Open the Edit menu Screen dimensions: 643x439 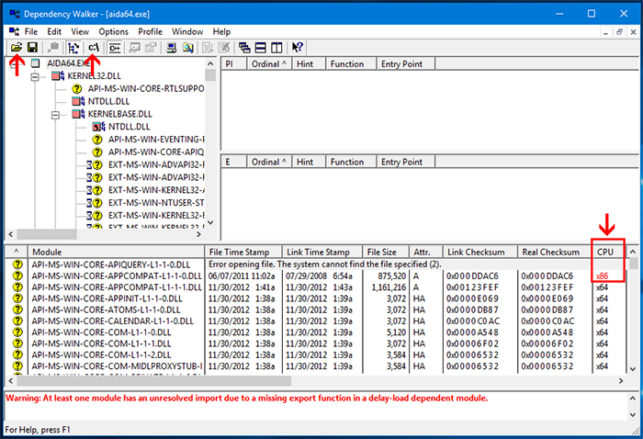(x=54, y=32)
